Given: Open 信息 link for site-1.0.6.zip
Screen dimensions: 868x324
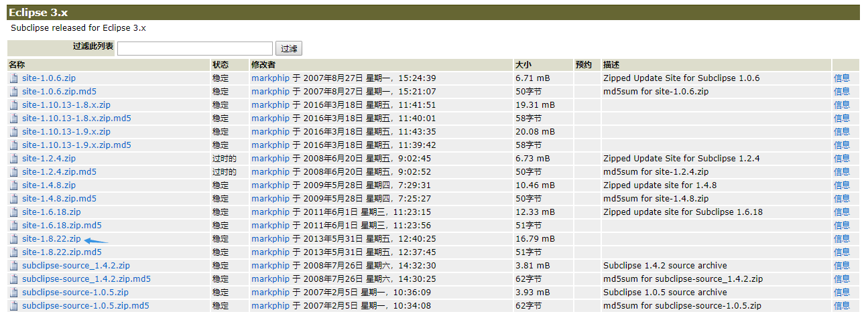Looking at the screenshot, I should tap(842, 78).
